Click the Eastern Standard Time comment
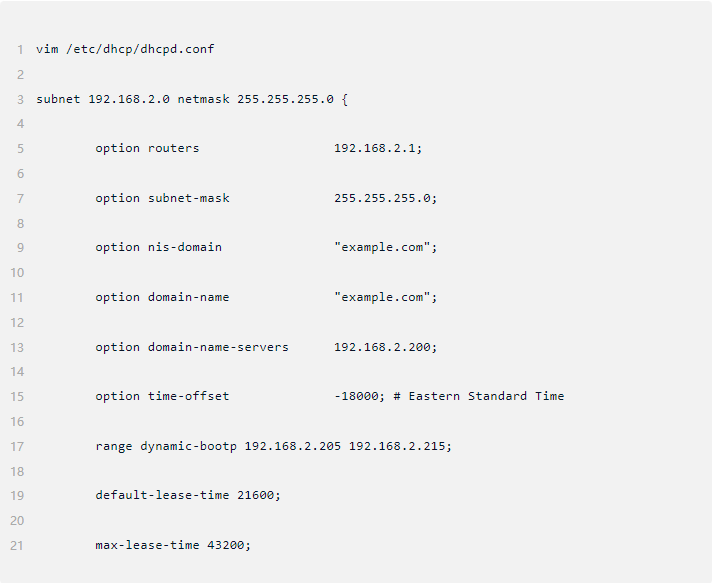Screen dimensions: 712x583 pos(478,396)
